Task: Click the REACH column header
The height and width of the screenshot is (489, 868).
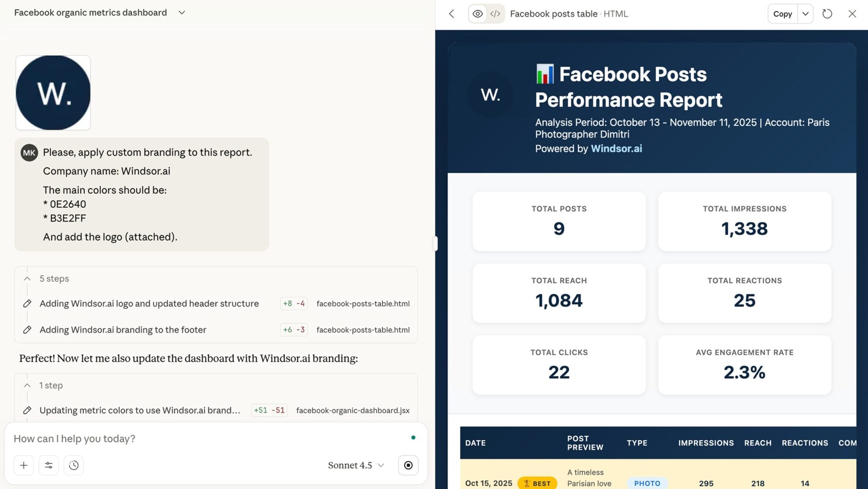Action: point(758,443)
